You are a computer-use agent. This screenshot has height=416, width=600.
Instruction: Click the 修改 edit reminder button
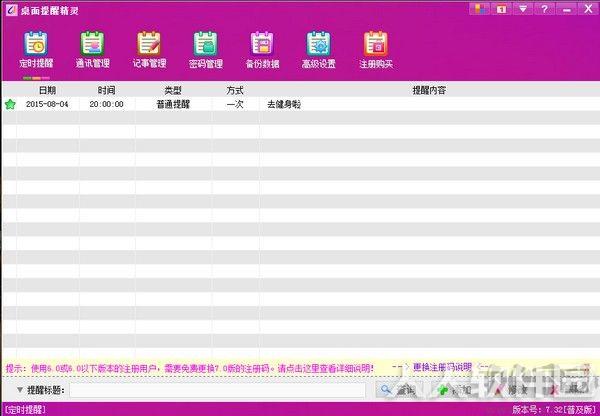pyautogui.click(x=511, y=390)
